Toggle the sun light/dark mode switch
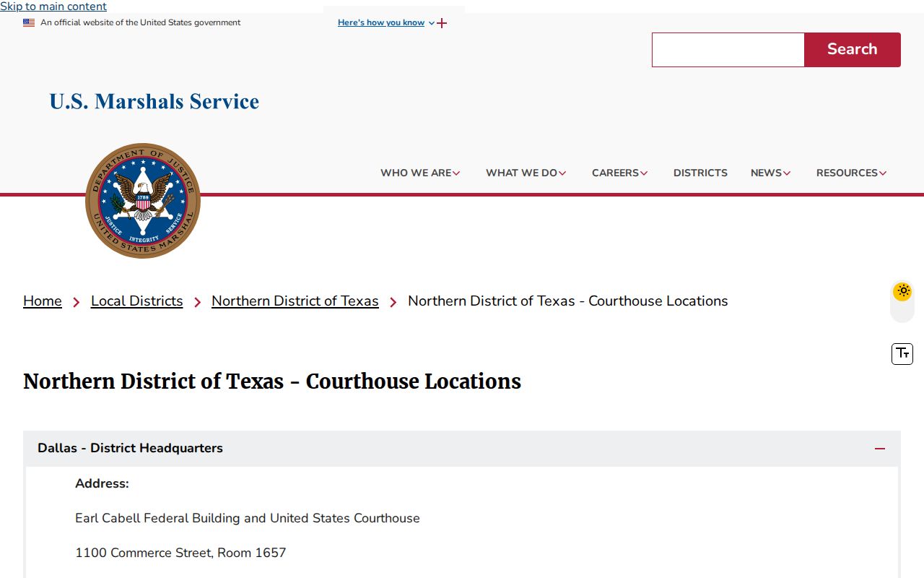Viewport: 924px width, 578px height. pyautogui.click(x=902, y=301)
